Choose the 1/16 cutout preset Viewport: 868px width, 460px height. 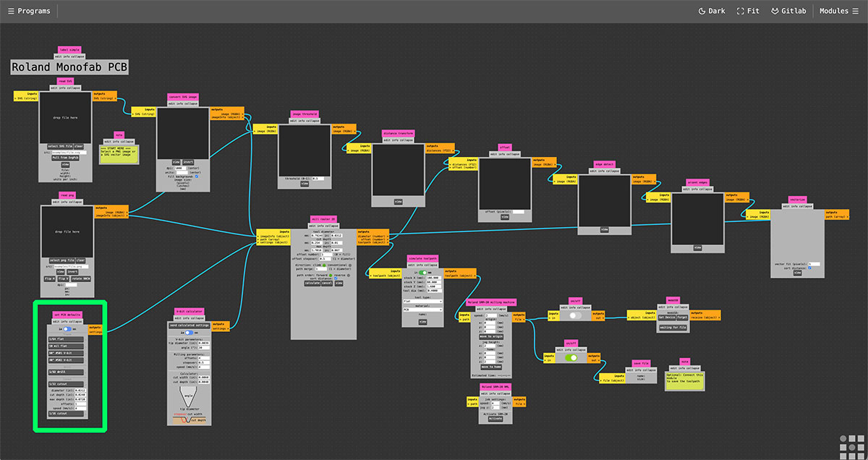click(66, 413)
